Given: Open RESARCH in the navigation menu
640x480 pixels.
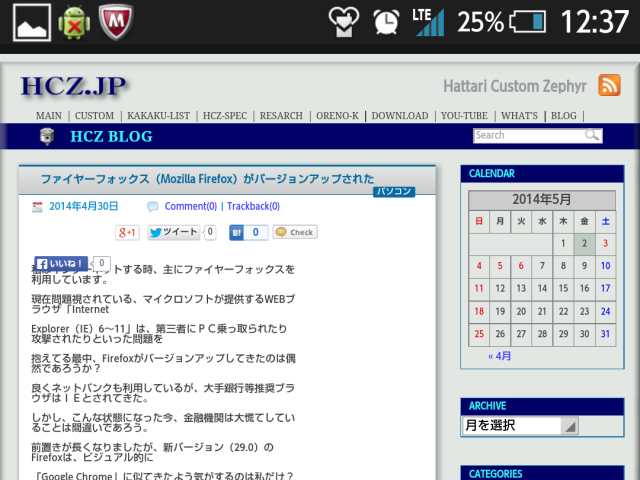Looking at the screenshot, I should pos(281,116).
